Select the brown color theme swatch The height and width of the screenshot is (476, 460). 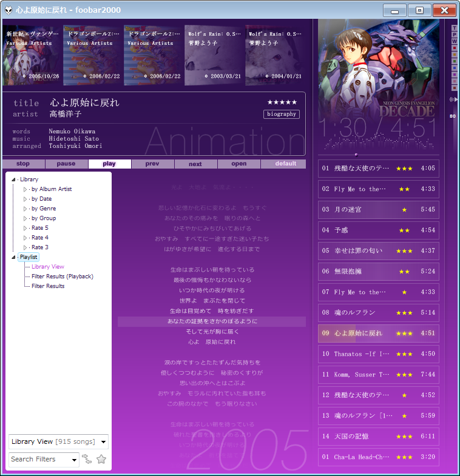pyautogui.click(x=454, y=88)
